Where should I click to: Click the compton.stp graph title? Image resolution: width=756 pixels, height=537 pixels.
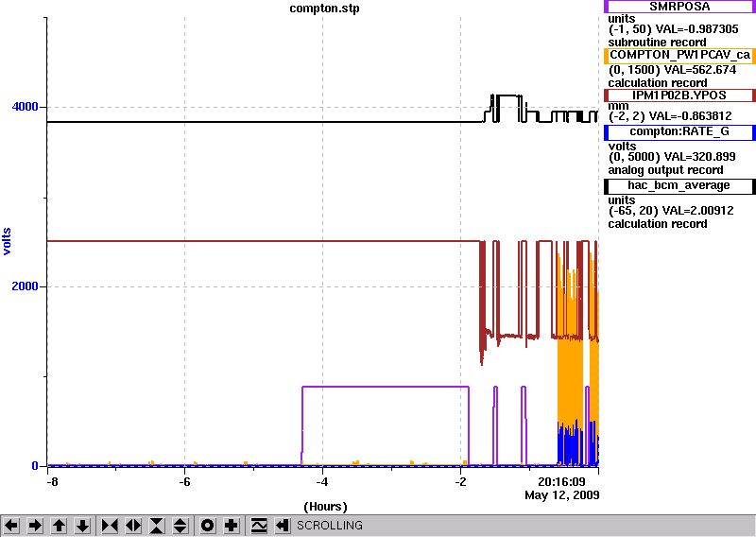324,9
